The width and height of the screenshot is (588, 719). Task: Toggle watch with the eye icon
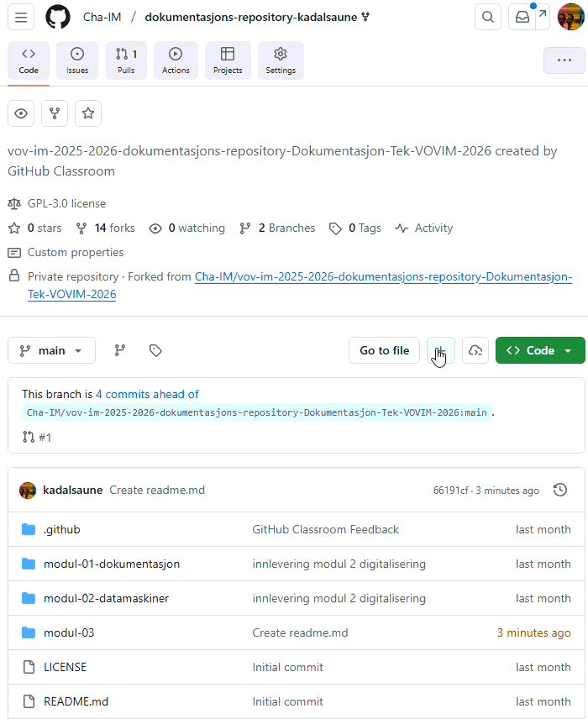click(x=21, y=113)
